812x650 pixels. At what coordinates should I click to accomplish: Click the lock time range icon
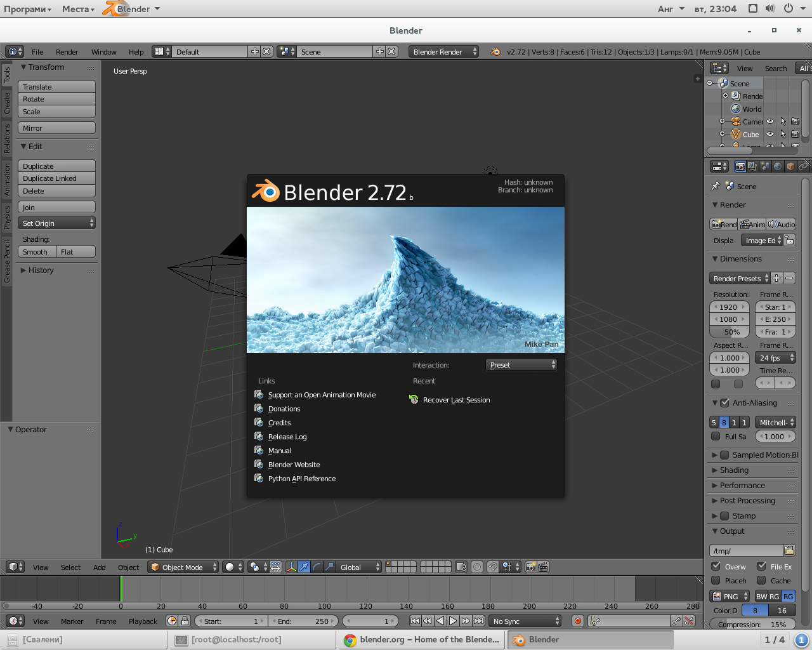(x=185, y=621)
